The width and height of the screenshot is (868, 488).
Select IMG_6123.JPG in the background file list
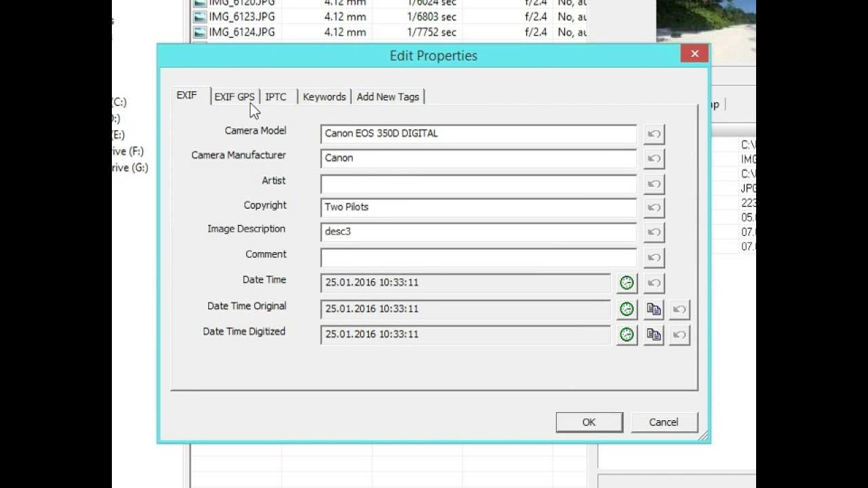pyautogui.click(x=241, y=16)
